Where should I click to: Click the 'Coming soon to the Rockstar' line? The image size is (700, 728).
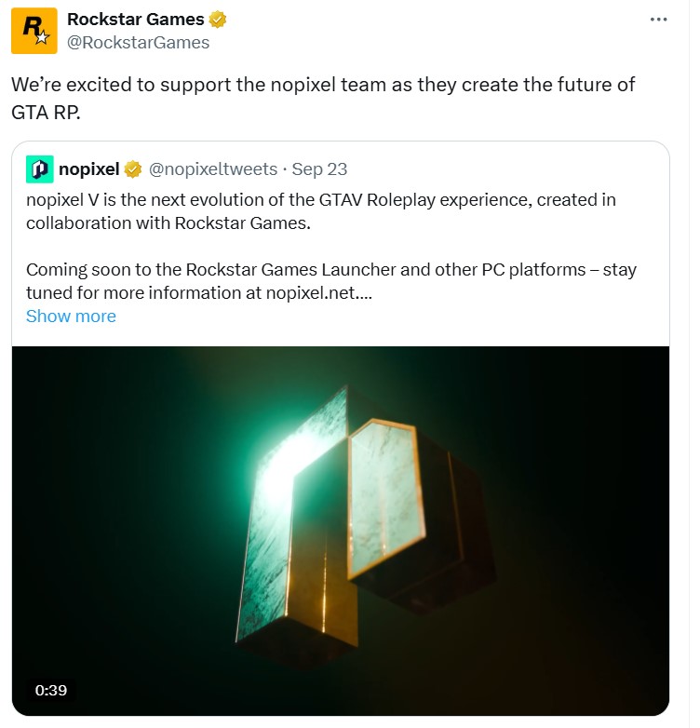pyautogui.click(x=330, y=270)
